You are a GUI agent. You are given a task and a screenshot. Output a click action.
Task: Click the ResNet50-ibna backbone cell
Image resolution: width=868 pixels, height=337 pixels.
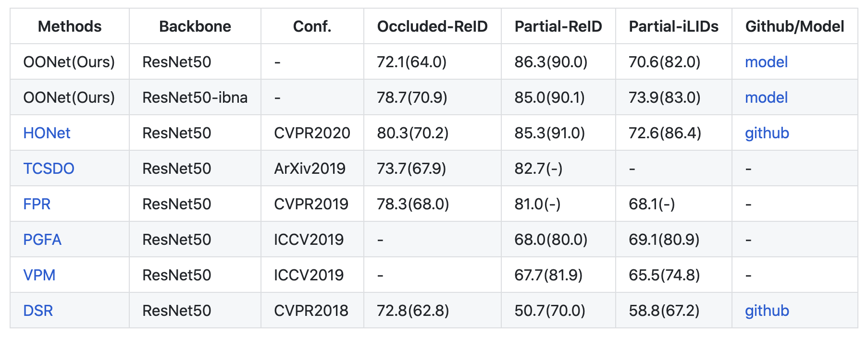tap(195, 97)
